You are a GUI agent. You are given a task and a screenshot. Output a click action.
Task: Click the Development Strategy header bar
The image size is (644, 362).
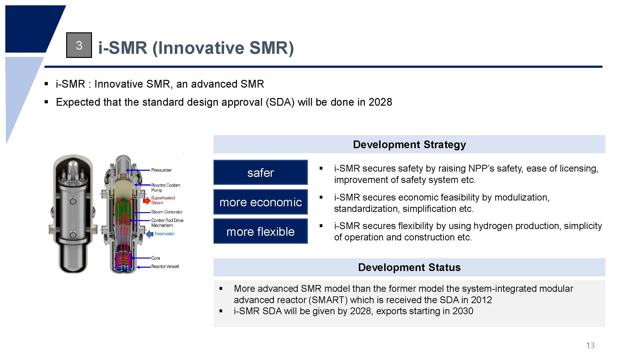pos(409,144)
